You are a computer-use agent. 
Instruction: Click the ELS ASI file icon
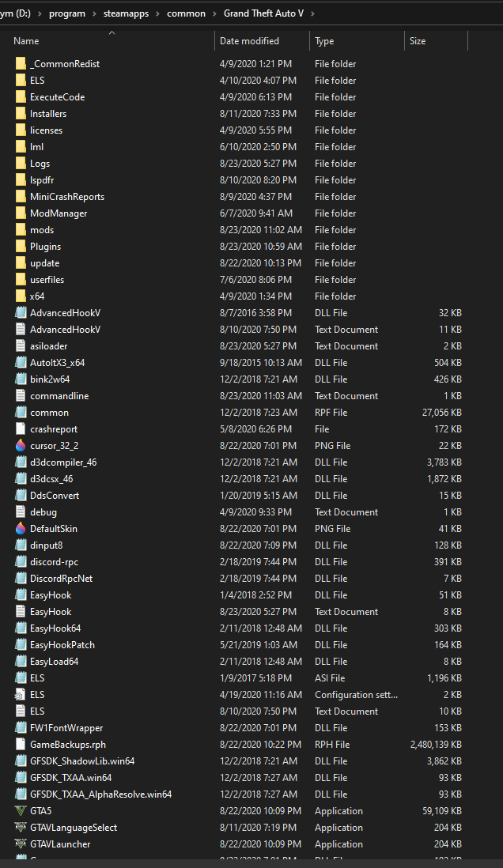[21, 678]
